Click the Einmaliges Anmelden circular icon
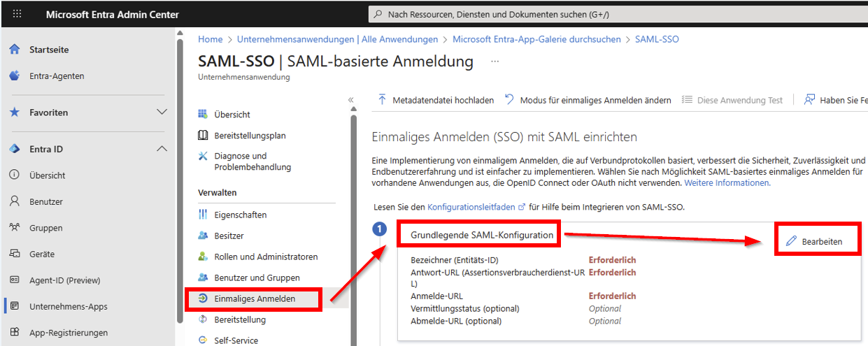Image resolution: width=868 pixels, height=346 pixels. [203, 298]
